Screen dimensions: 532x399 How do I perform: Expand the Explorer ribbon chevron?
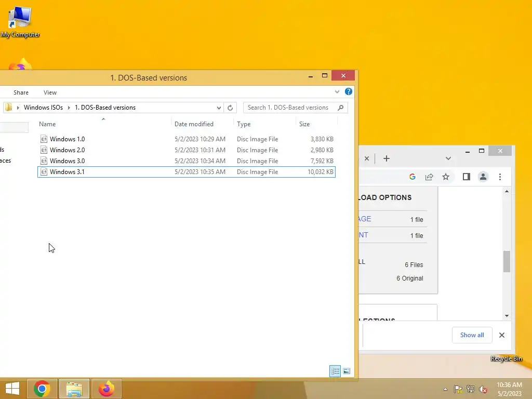pyautogui.click(x=337, y=91)
